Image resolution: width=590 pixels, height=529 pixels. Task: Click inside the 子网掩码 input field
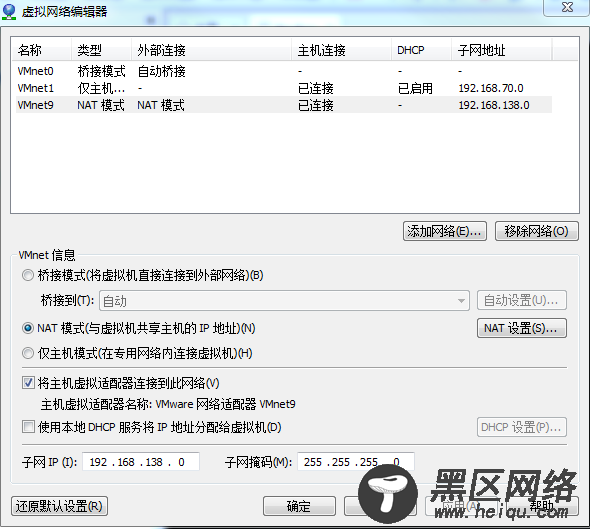click(x=356, y=462)
